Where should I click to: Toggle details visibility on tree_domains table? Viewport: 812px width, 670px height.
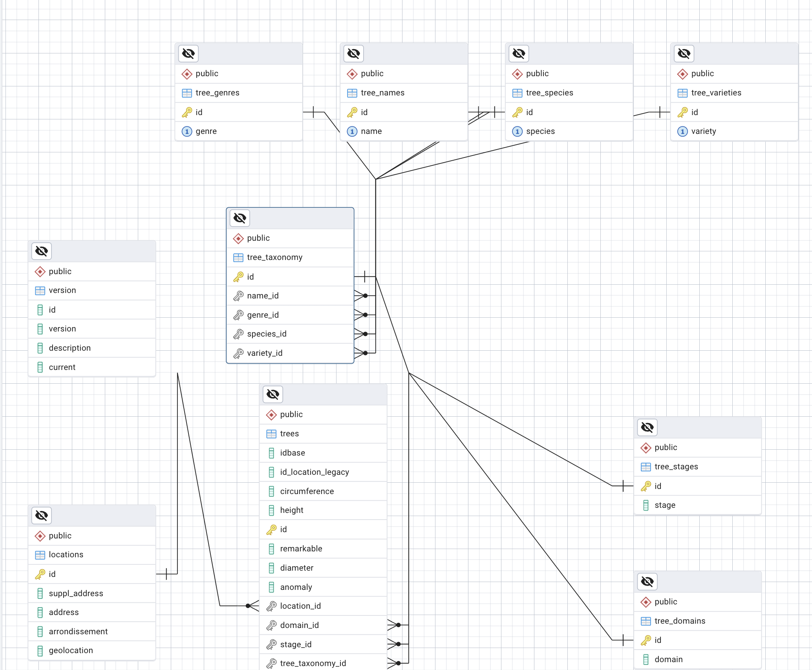click(647, 581)
